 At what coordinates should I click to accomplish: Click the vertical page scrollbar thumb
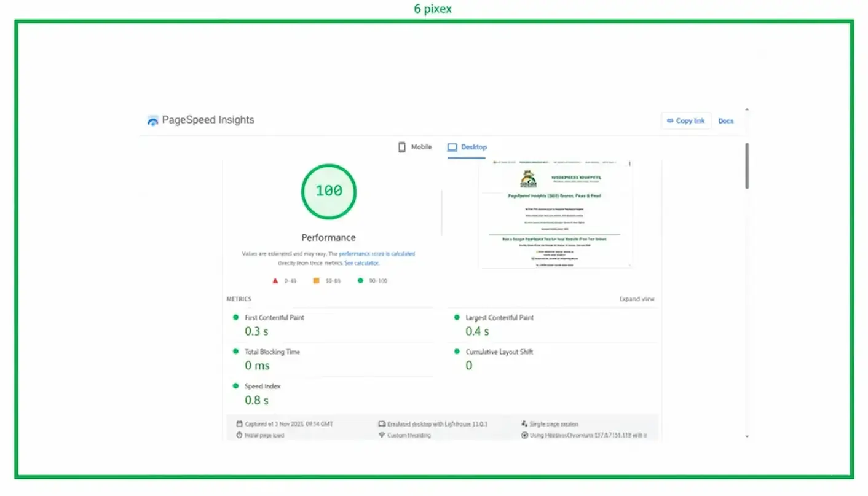747,166
